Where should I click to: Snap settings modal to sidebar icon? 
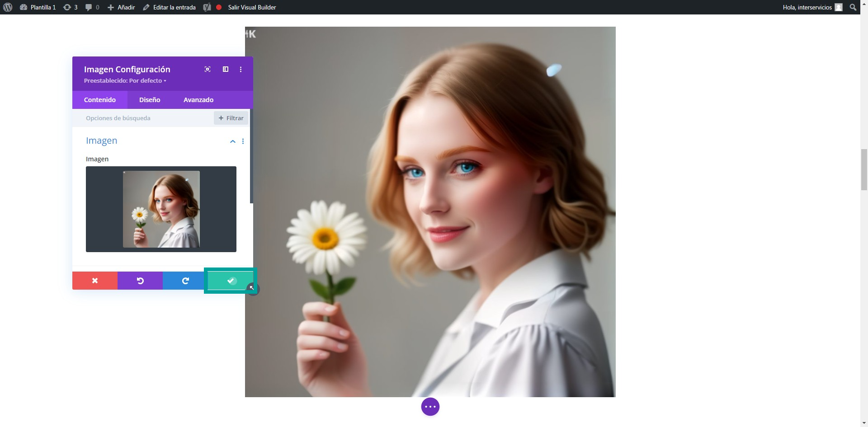(226, 69)
